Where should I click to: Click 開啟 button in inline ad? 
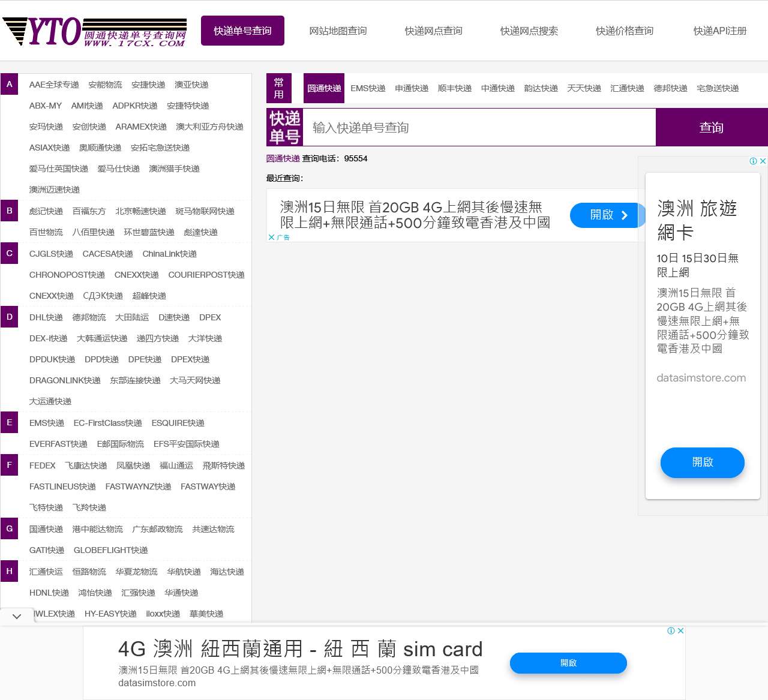pos(607,215)
